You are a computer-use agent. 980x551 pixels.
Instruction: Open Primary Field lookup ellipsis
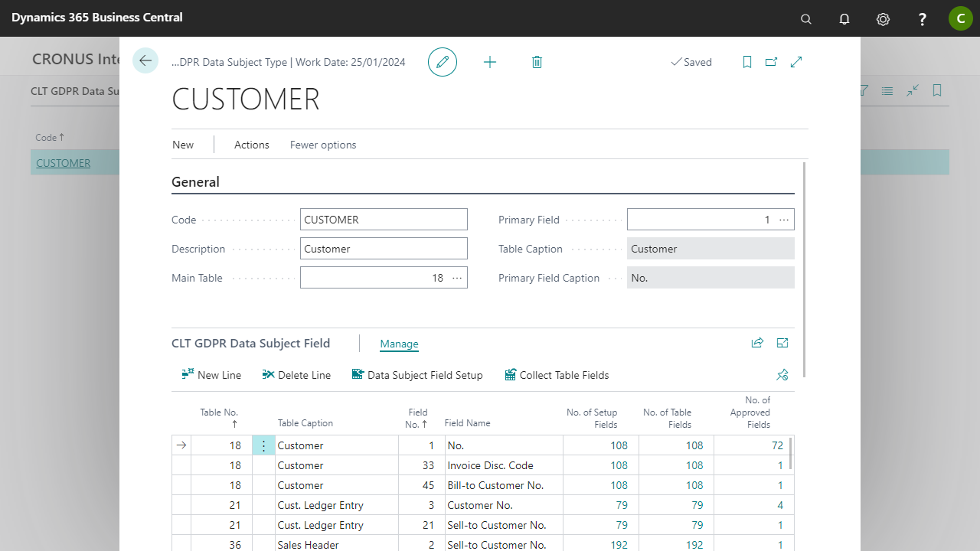[784, 220]
